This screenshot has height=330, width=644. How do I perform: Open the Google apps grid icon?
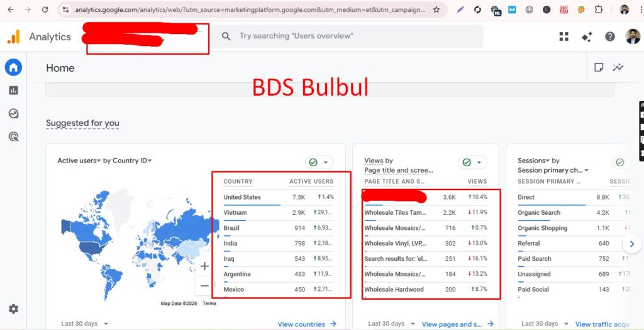pyautogui.click(x=564, y=37)
